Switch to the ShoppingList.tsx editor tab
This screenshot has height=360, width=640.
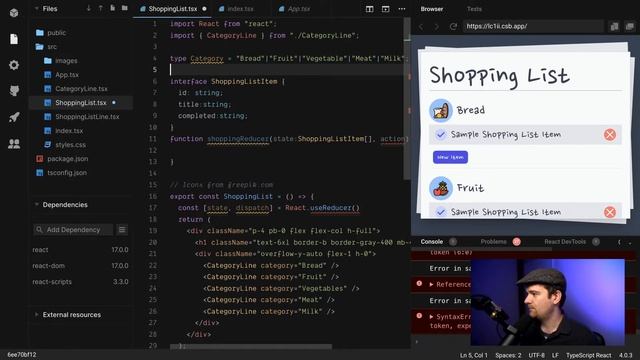(x=172, y=9)
